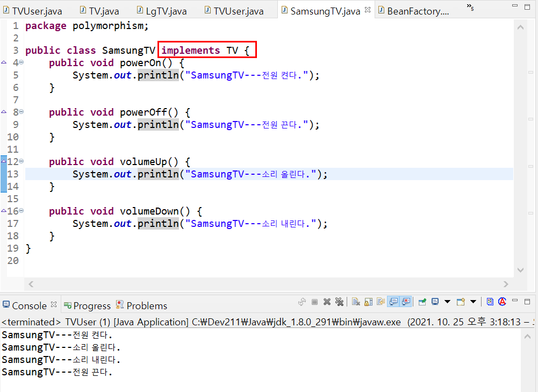This screenshot has width=538, height=392.
Task: Click console output 'SamsungTV---전원 끈다.'
Action: (57, 372)
